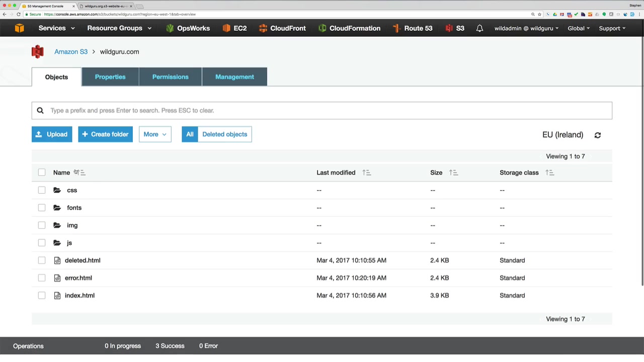644x362 pixels.
Task: Refresh the object list with the reload icon
Action: tap(598, 135)
